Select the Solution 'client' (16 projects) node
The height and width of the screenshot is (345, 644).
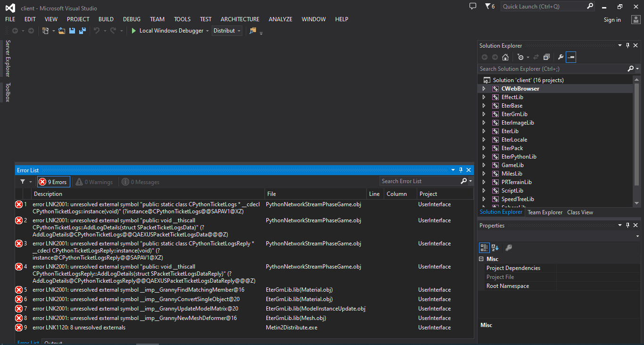(x=528, y=80)
